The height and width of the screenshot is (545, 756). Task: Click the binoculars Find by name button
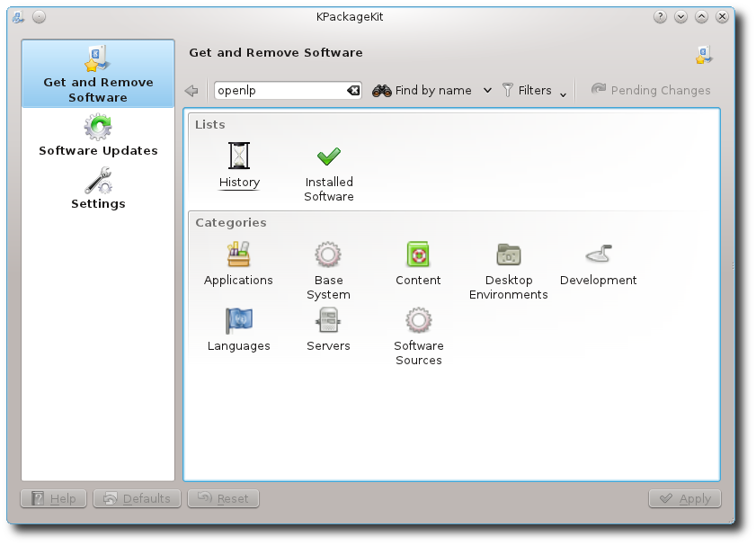[x=422, y=90]
